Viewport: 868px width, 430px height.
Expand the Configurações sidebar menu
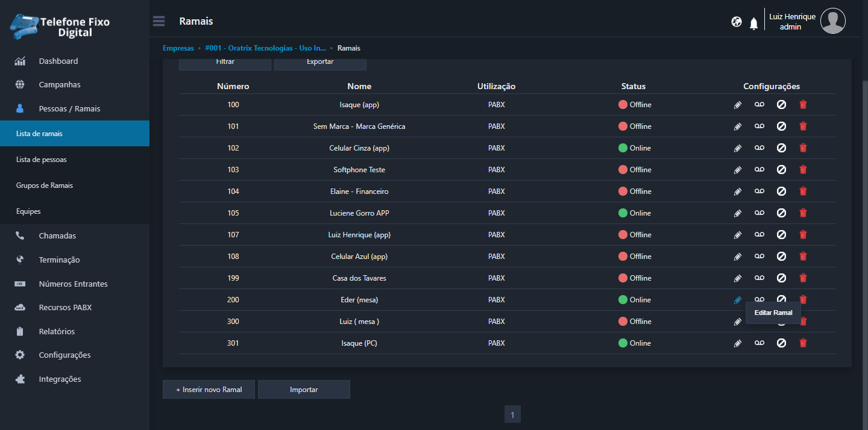[64, 355]
